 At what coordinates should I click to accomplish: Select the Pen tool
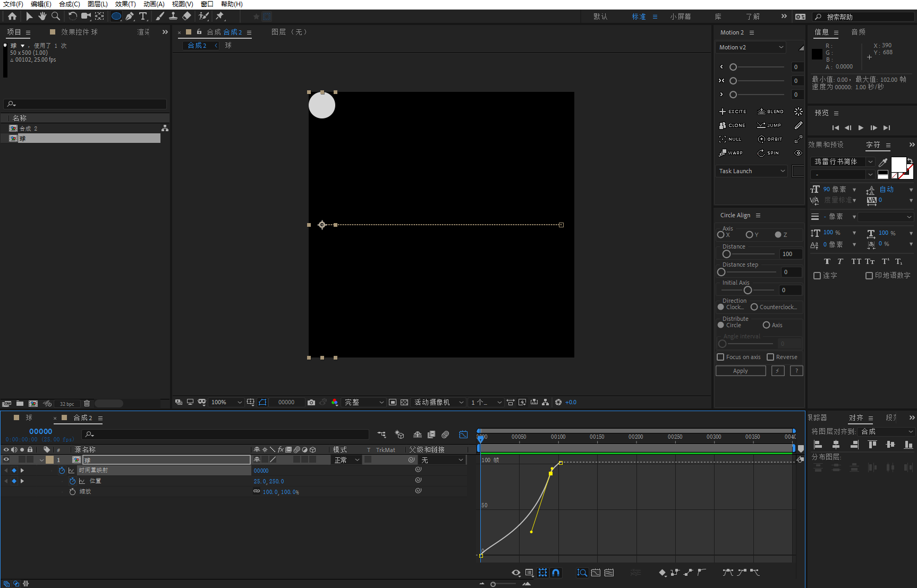point(130,16)
